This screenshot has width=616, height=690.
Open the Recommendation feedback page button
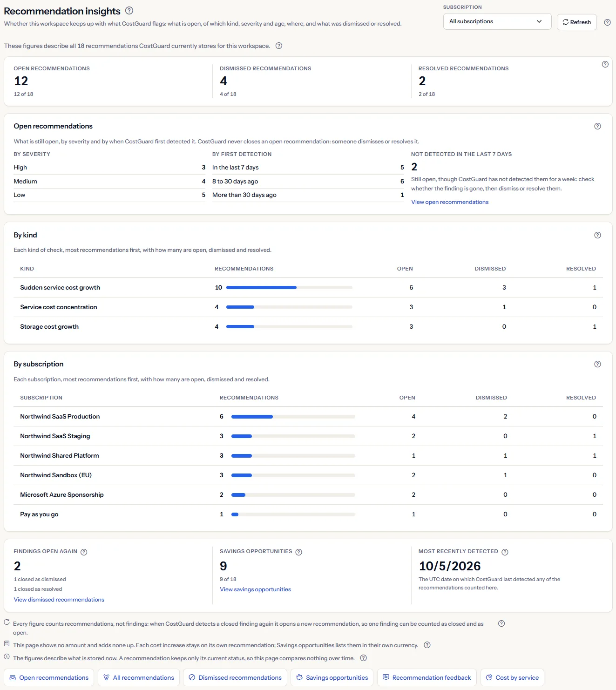pyautogui.click(x=426, y=677)
